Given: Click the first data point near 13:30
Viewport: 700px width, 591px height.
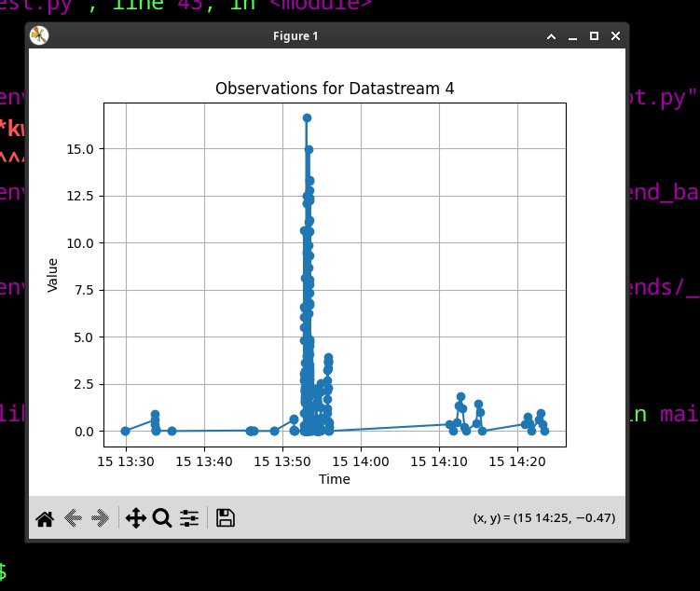Looking at the screenshot, I should coord(125,431).
